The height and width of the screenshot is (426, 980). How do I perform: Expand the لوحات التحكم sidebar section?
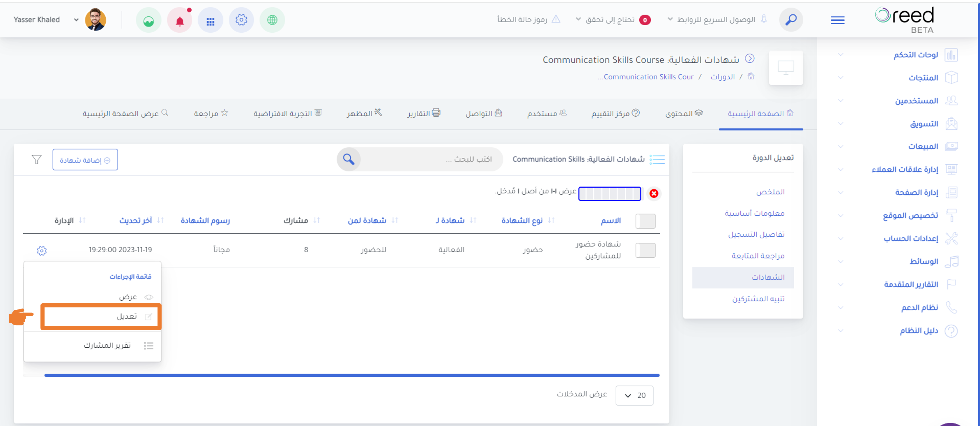pyautogui.click(x=915, y=55)
